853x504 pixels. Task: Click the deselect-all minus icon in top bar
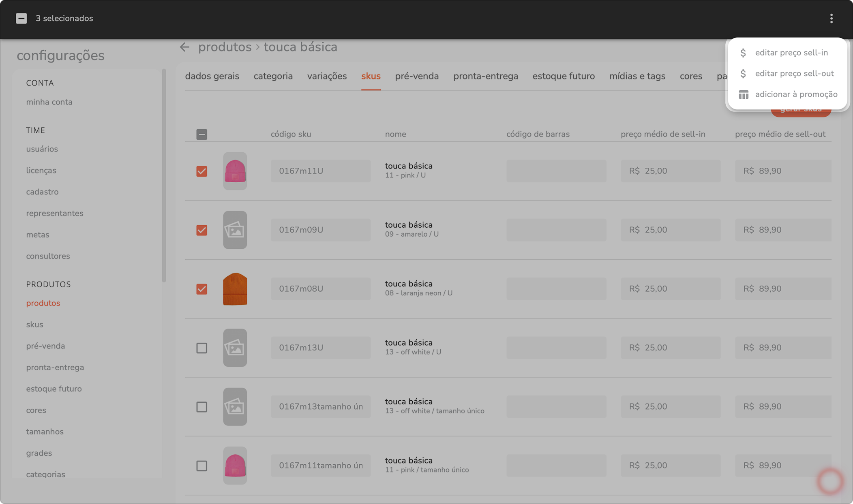21,19
